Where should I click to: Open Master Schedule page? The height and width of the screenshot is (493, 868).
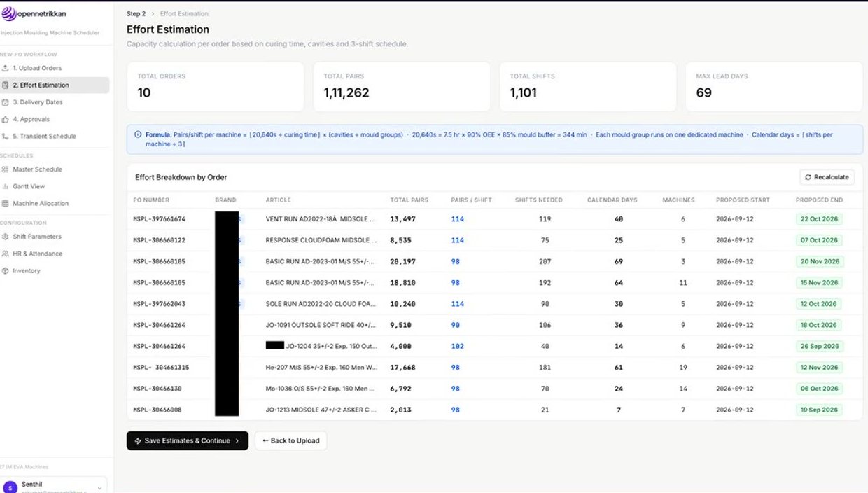click(55, 169)
